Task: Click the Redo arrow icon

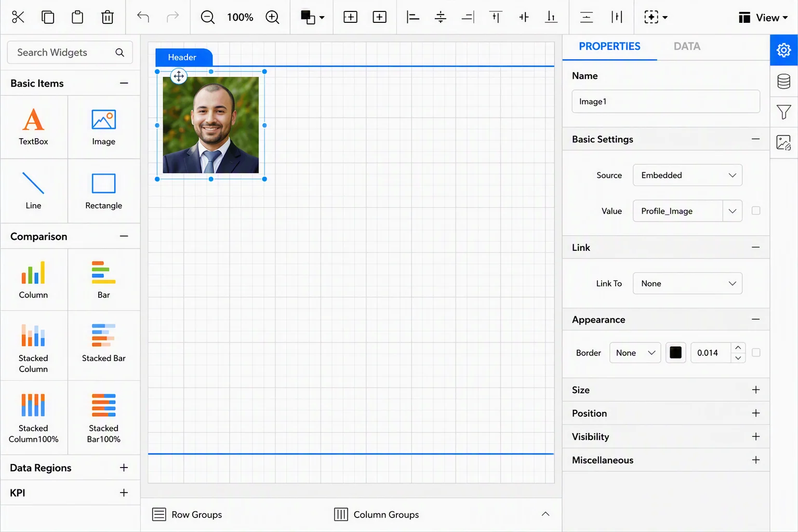Action: pyautogui.click(x=172, y=17)
